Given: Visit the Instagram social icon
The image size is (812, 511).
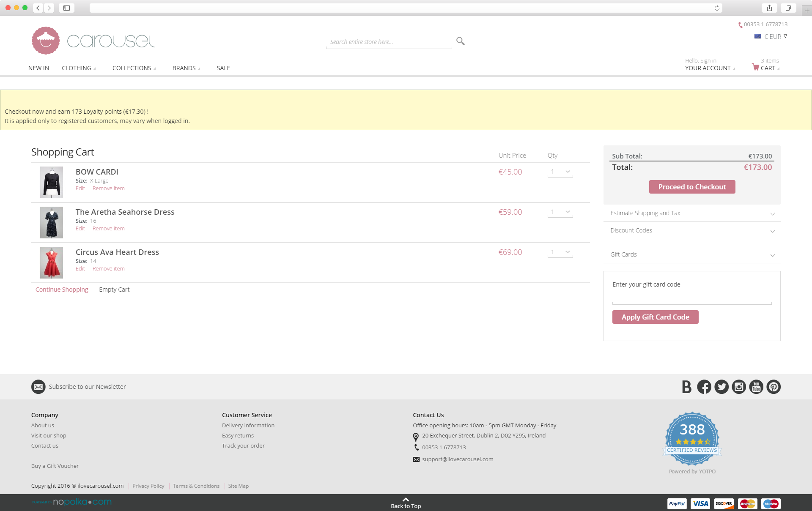Looking at the screenshot, I should [739, 387].
